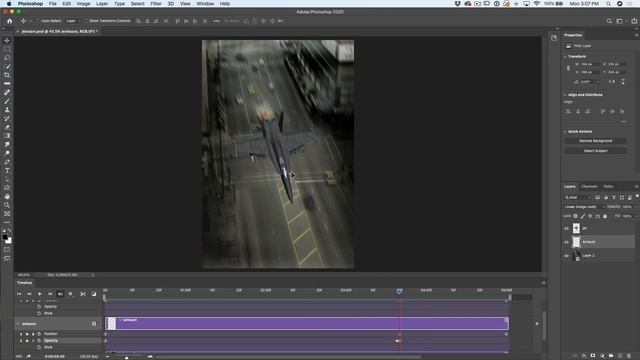
Task: Select the Zoom tool in toolbox
Action: pos(7,205)
